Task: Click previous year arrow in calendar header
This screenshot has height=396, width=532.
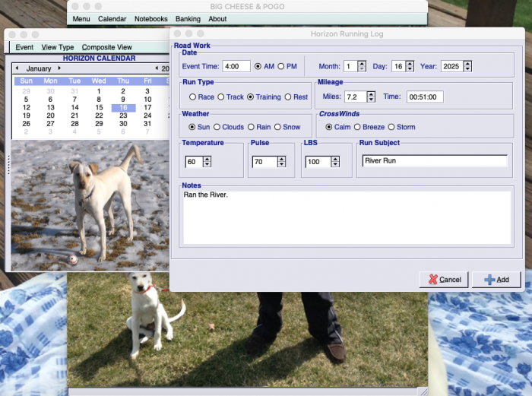Action: click(x=157, y=68)
